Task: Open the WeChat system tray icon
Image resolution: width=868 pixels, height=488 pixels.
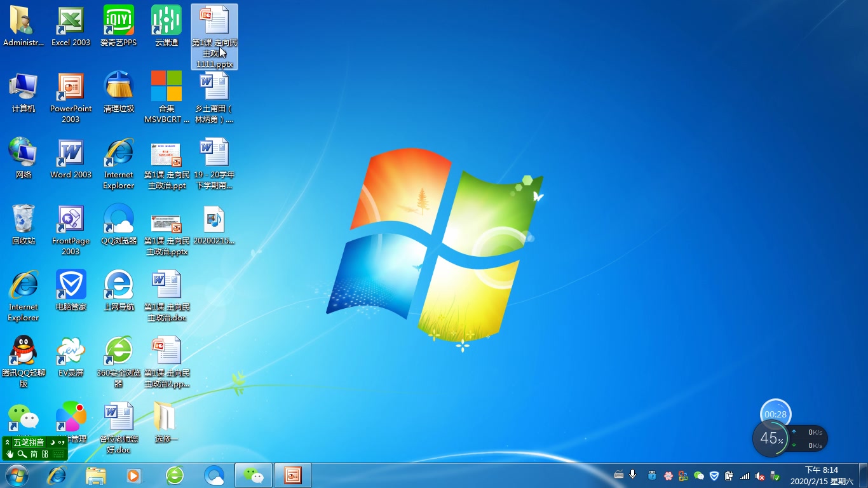Action: point(699,475)
